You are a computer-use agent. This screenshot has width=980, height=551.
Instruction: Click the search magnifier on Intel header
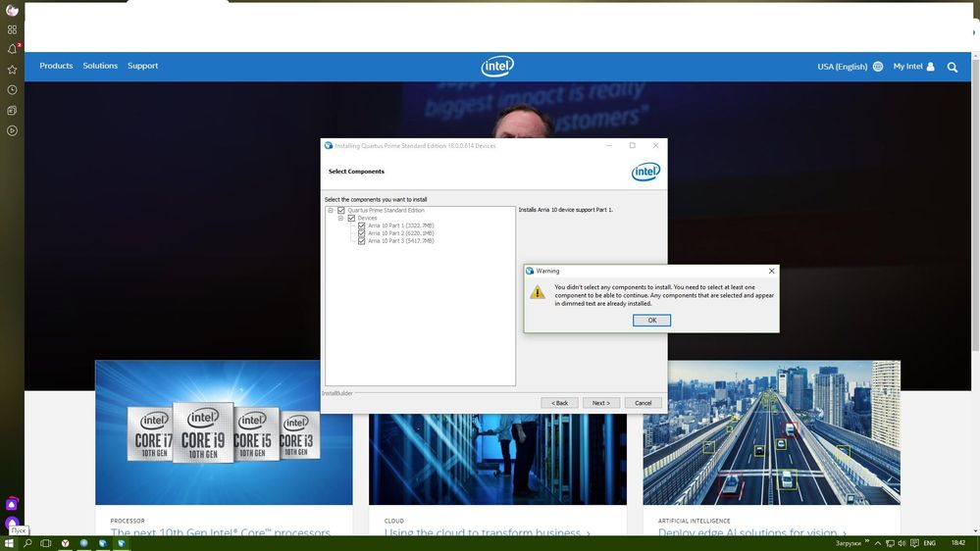tap(953, 68)
